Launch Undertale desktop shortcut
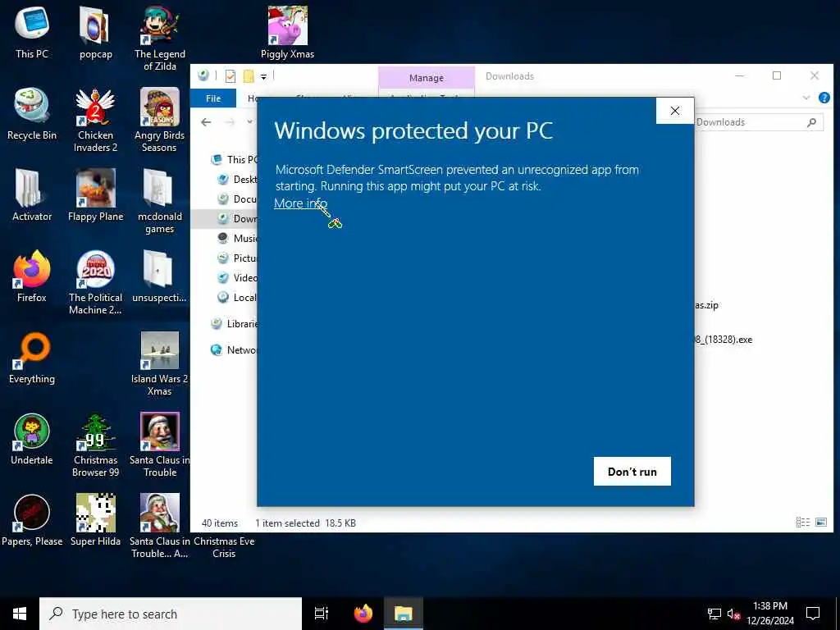Screen dimensions: 840x630 coord(32,439)
